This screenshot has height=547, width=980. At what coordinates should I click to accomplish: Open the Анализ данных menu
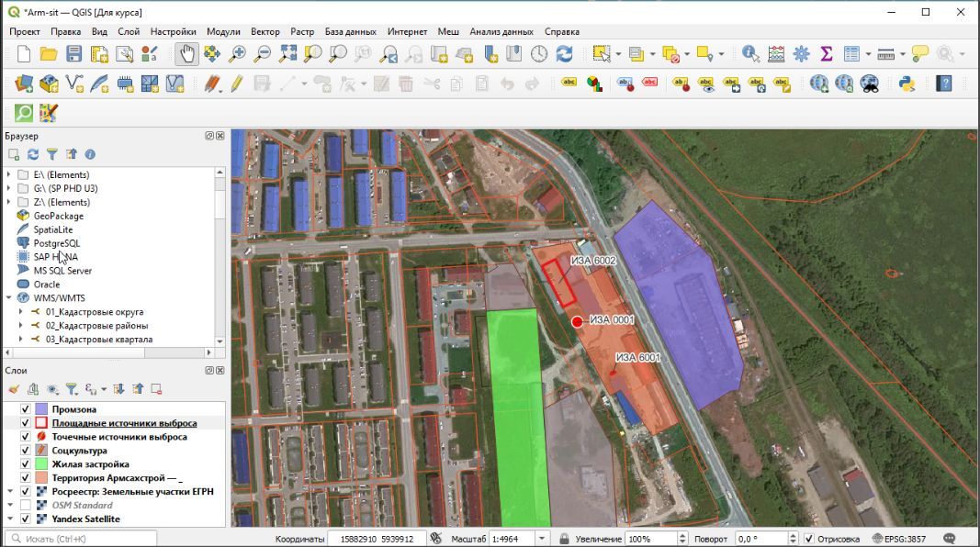[x=501, y=31]
